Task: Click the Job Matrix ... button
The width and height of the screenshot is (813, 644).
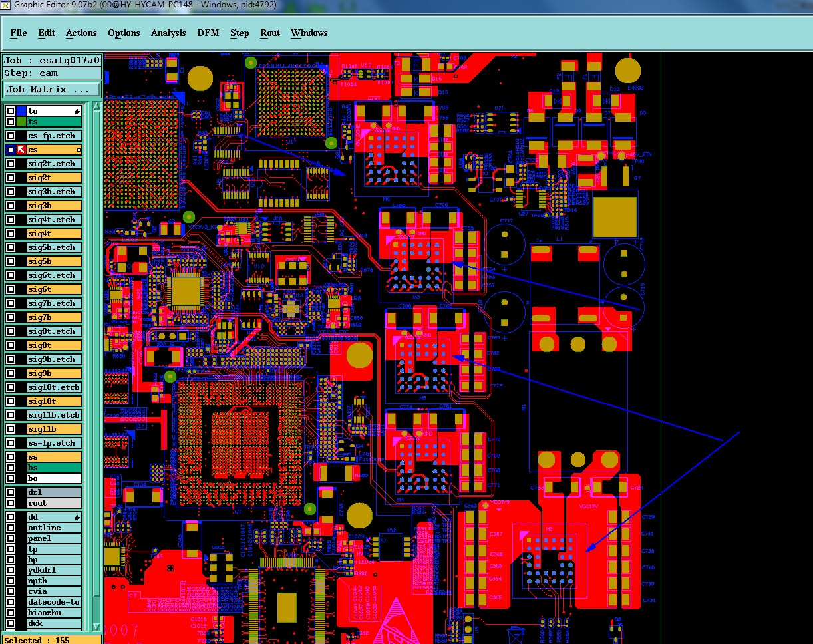Action: (x=52, y=89)
